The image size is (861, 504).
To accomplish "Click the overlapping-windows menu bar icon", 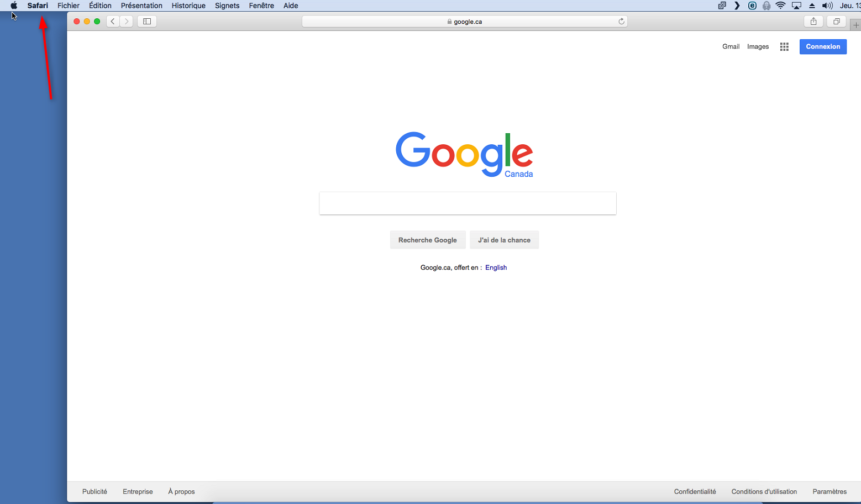I will click(x=722, y=6).
